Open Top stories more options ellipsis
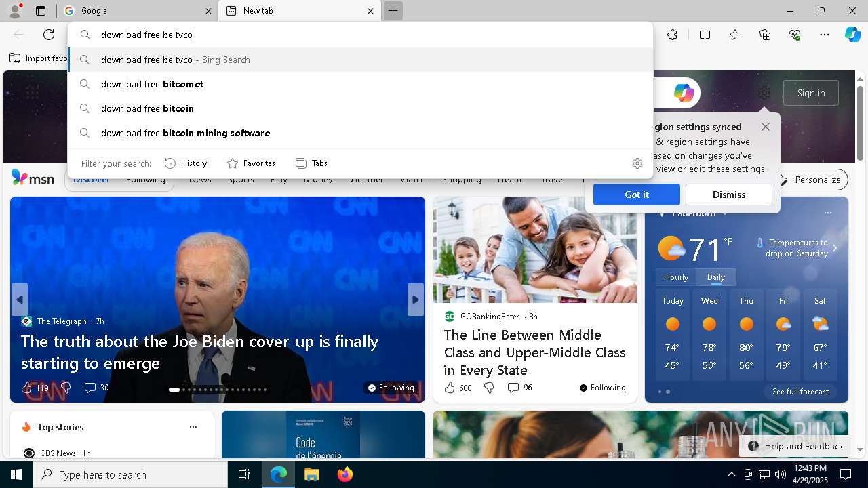Screen dimensions: 868x488 pos(193,427)
